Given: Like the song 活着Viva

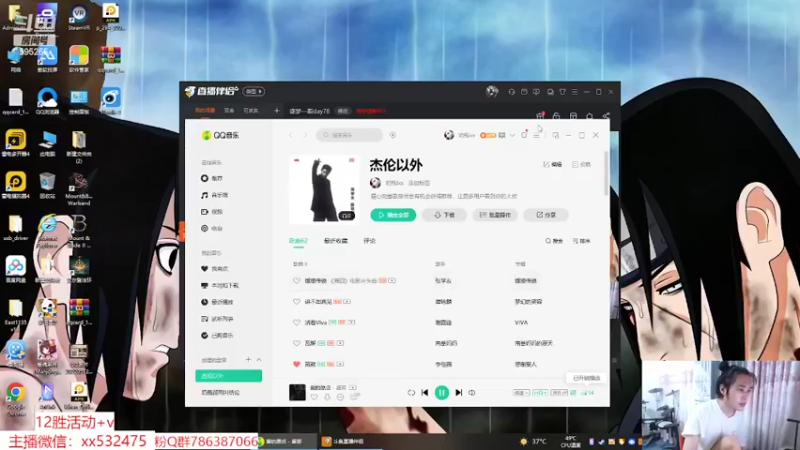Looking at the screenshot, I should (x=296, y=322).
